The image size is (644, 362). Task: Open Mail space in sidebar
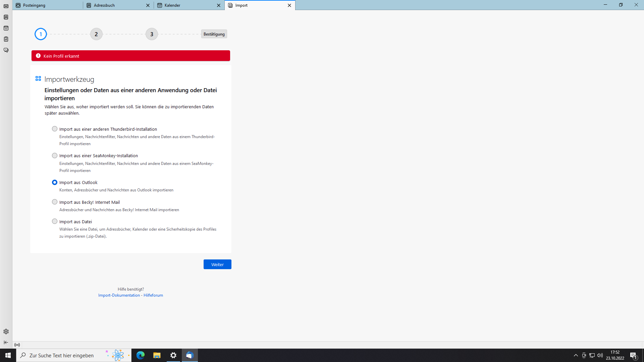(x=6, y=6)
